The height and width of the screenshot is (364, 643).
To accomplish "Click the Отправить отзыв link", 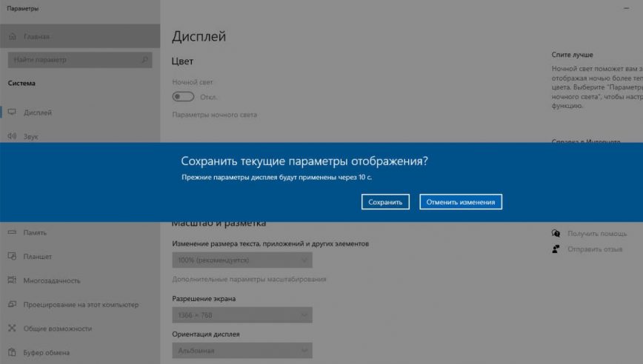I will coord(595,249).
